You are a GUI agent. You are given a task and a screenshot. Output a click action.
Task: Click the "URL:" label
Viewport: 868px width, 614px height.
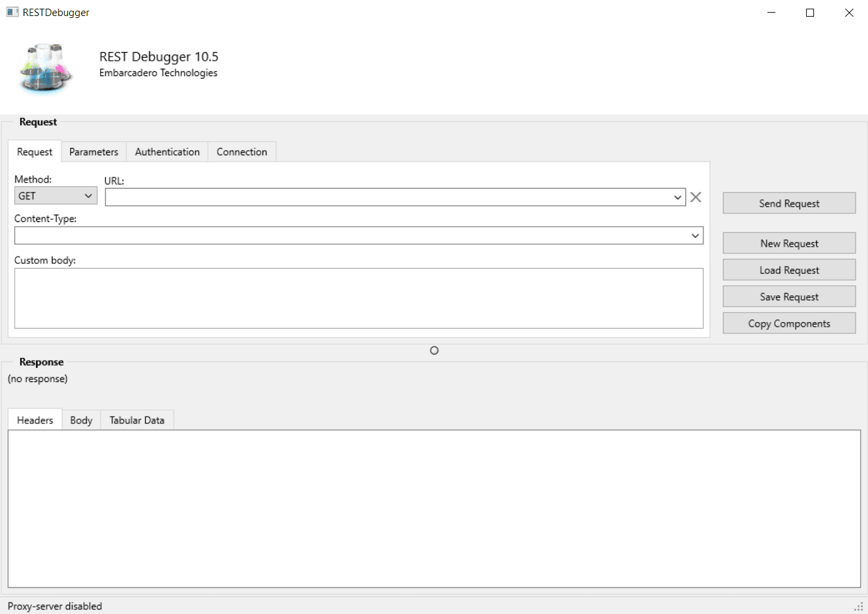(x=115, y=180)
